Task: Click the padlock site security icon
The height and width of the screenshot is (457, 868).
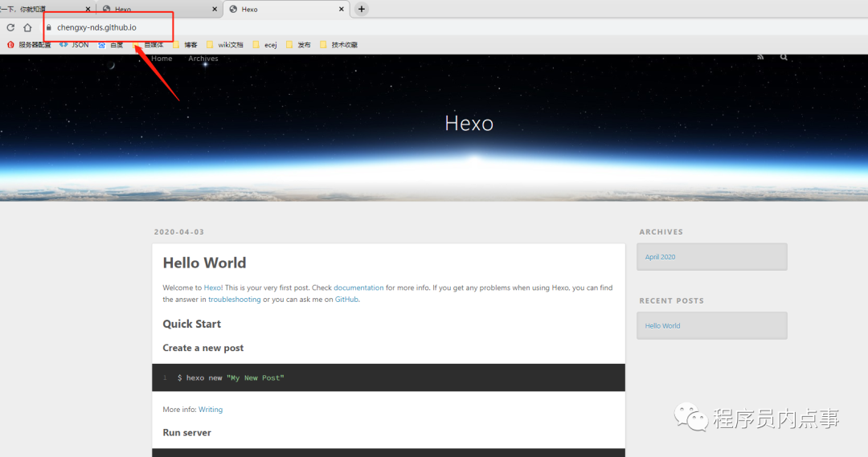Action: coord(49,27)
